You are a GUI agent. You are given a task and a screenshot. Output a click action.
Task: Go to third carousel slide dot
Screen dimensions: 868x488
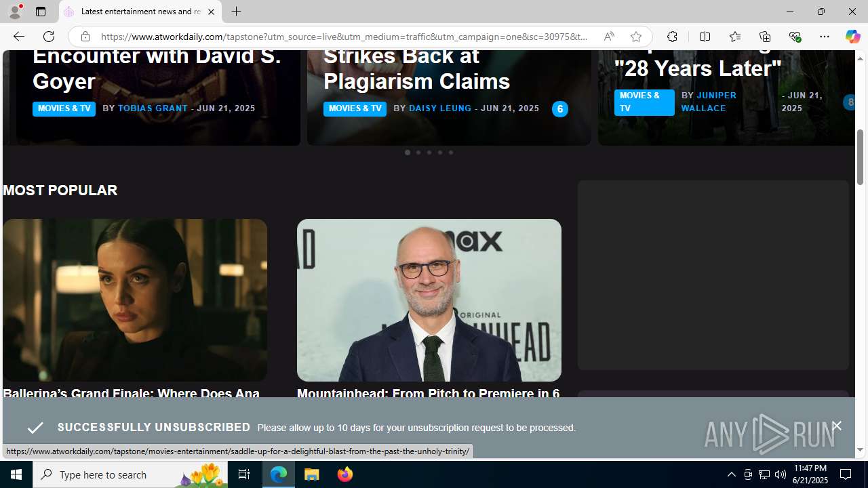(429, 152)
